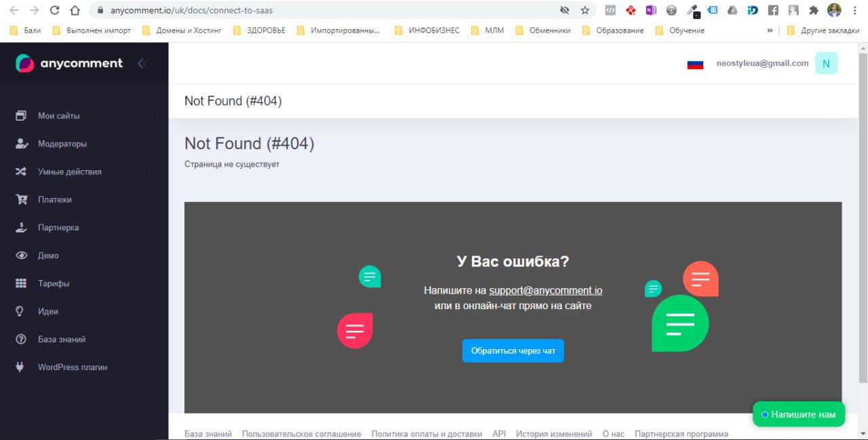The width and height of the screenshot is (868, 440).
Task: Switch language via the Russian flag
Action: pyautogui.click(x=695, y=64)
